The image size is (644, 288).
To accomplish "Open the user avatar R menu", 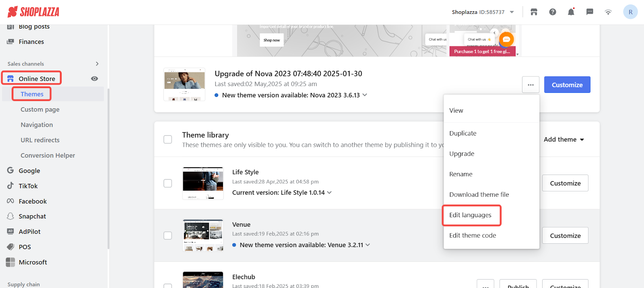I will (x=630, y=12).
